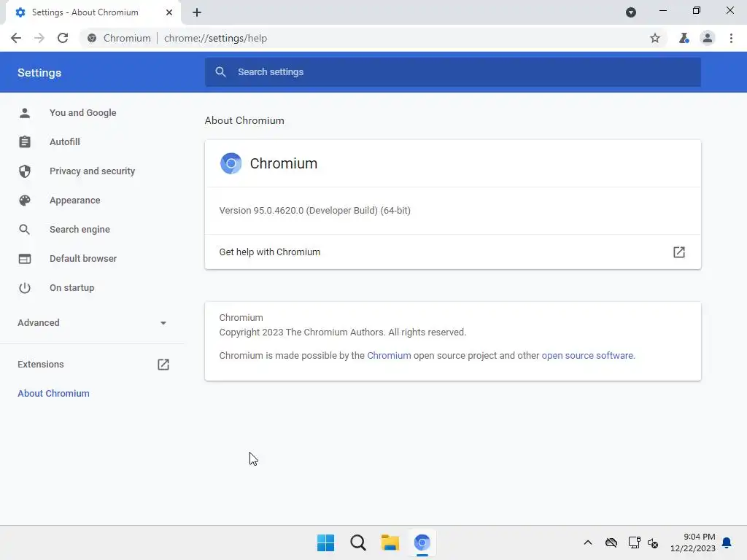The width and height of the screenshot is (747, 560).
Task: Click the Version 95.0.4620.0 text
Action: pyautogui.click(x=314, y=211)
